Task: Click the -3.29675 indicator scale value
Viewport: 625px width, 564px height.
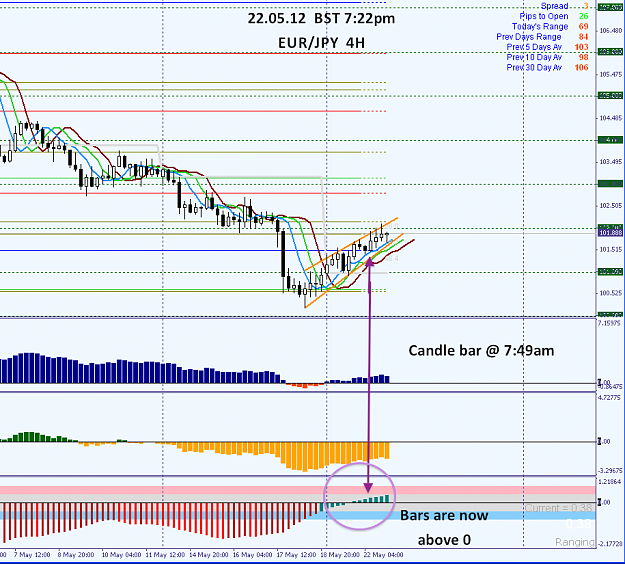Action: point(609,471)
